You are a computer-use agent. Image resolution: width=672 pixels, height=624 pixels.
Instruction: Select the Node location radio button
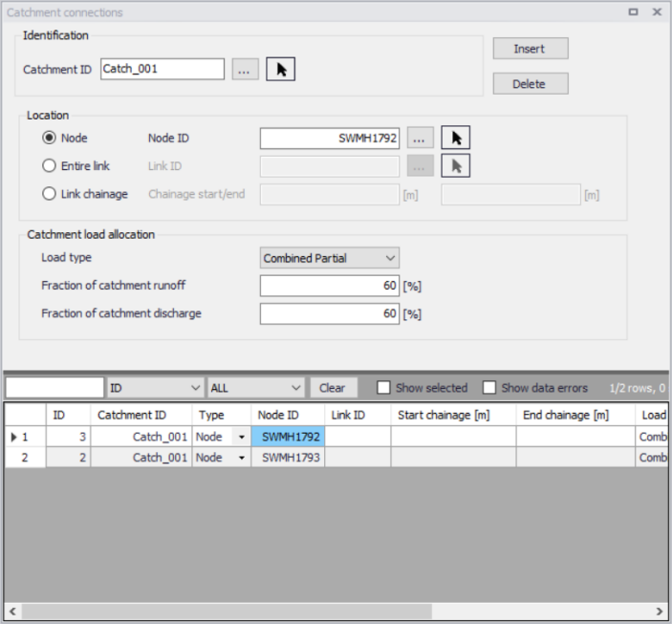point(49,138)
